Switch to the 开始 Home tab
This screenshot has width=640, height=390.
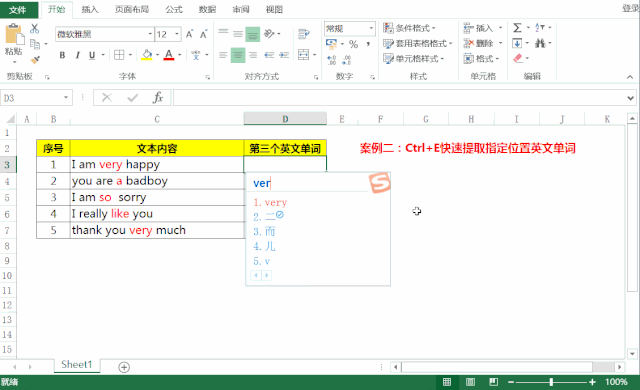pos(57,9)
